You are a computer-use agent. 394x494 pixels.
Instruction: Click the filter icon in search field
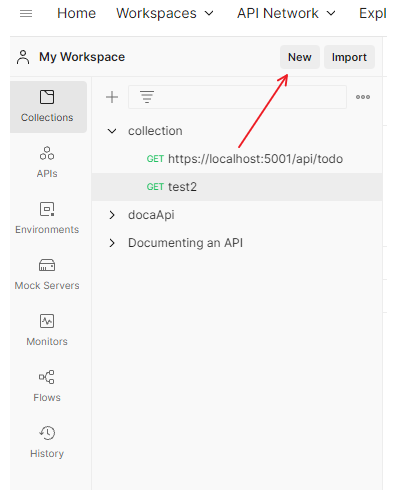pyautogui.click(x=147, y=97)
